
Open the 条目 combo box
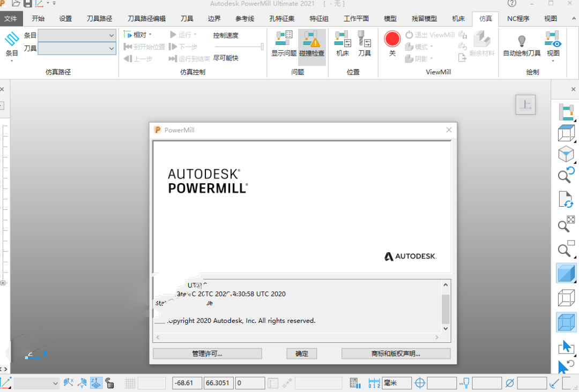tap(77, 35)
